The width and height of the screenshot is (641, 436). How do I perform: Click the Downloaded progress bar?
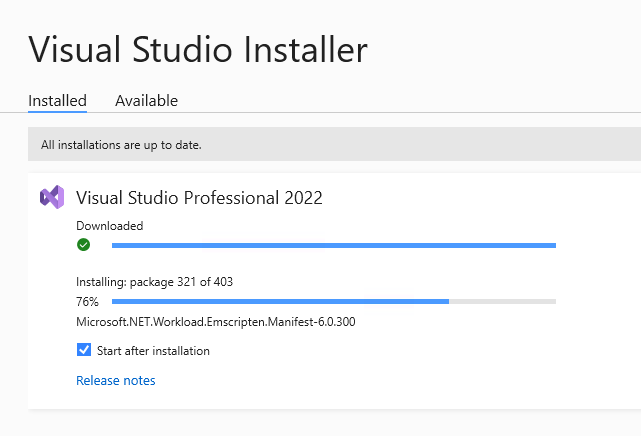[x=334, y=246]
